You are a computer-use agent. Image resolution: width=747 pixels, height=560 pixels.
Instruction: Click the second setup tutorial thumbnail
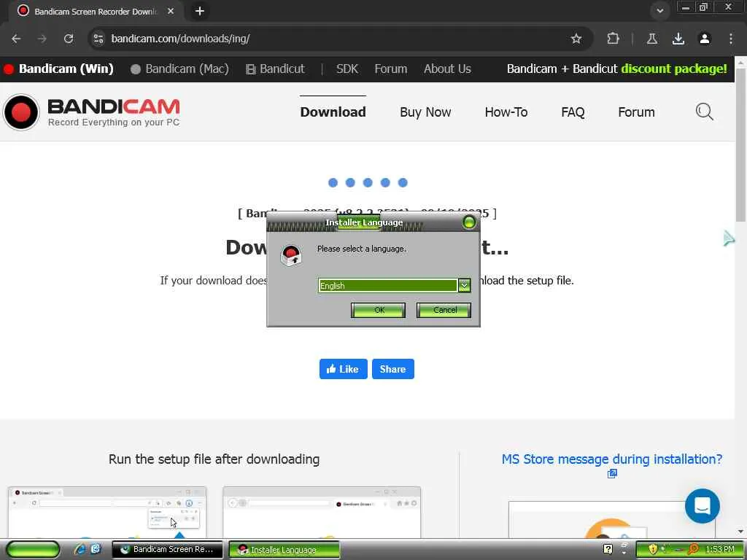322,513
